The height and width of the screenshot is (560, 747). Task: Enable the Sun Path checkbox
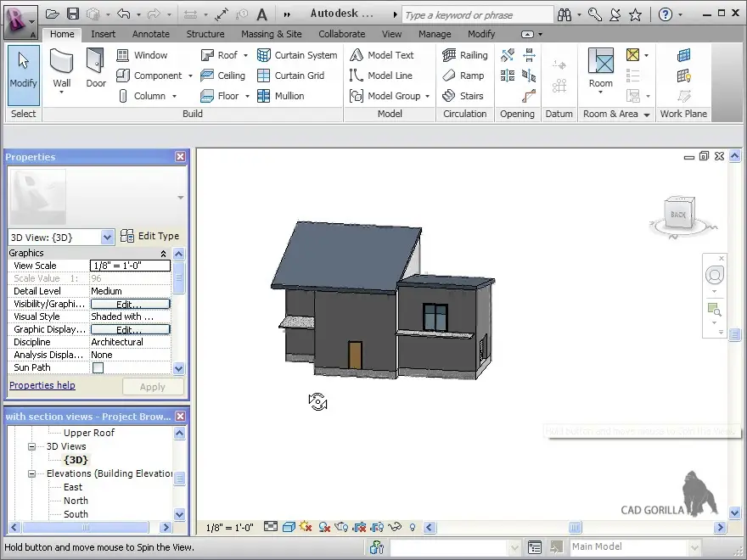pyautogui.click(x=98, y=367)
